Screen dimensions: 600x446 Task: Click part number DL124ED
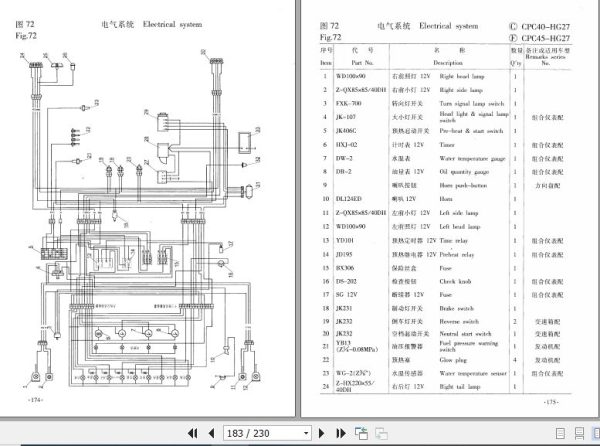coord(348,199)
